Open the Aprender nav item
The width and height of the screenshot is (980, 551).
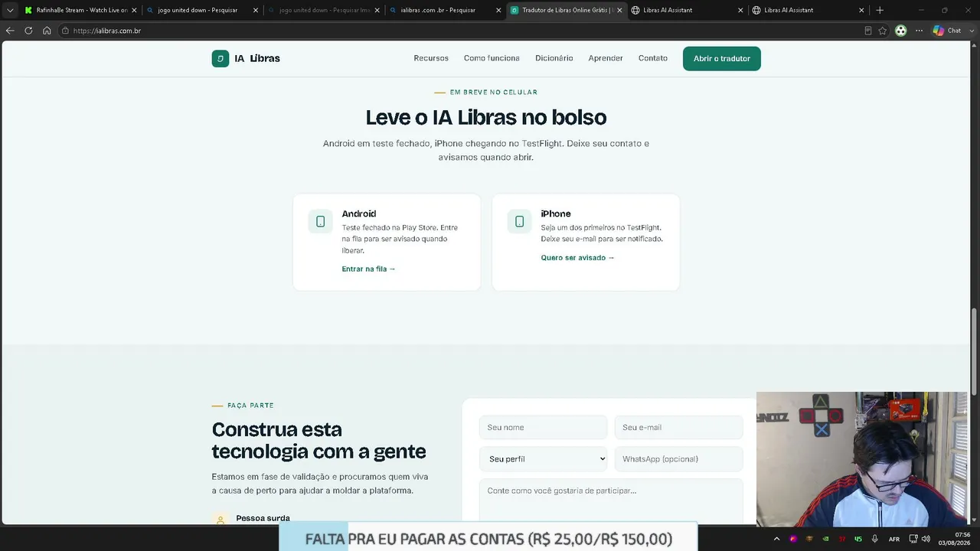pos(606,58)
